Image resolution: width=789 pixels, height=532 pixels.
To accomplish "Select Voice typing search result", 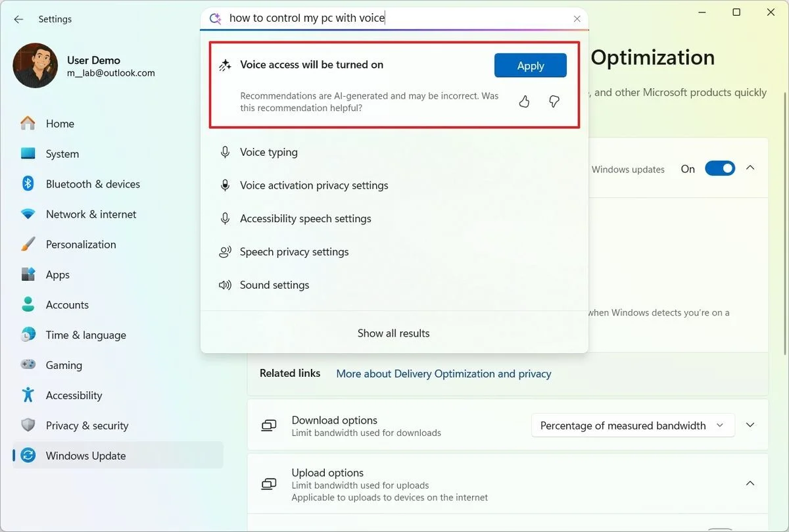I will coord(268,152).
